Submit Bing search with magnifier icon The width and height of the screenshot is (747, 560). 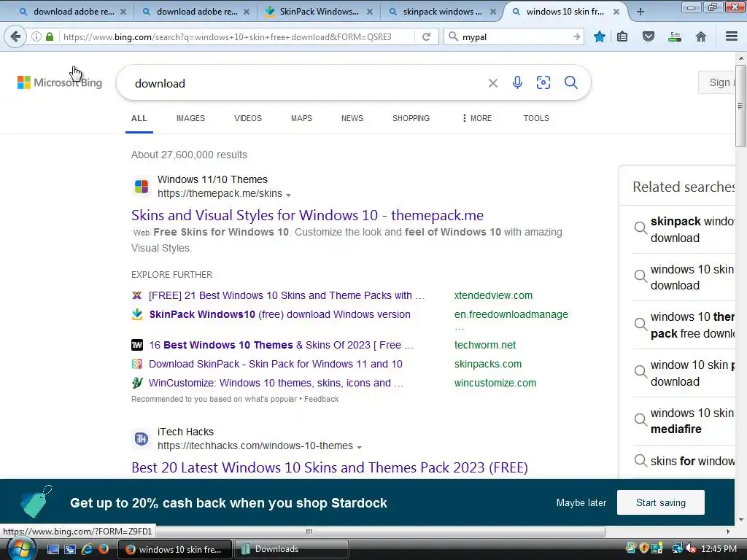(x=571, y=82)
